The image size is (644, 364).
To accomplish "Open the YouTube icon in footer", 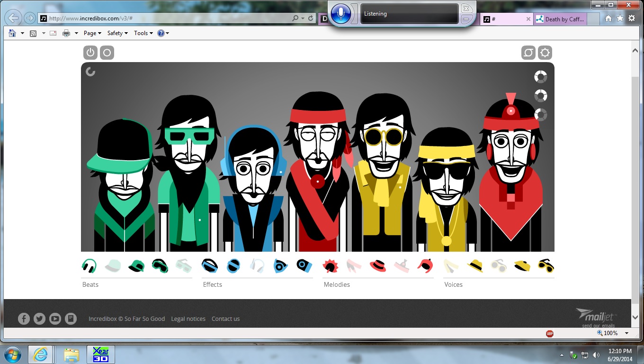I will [55, 318].
